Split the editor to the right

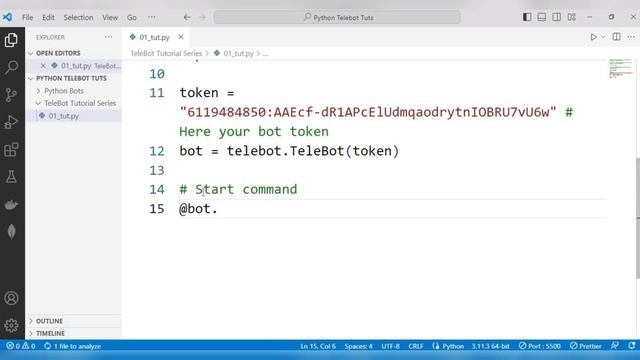click(616, 37)
